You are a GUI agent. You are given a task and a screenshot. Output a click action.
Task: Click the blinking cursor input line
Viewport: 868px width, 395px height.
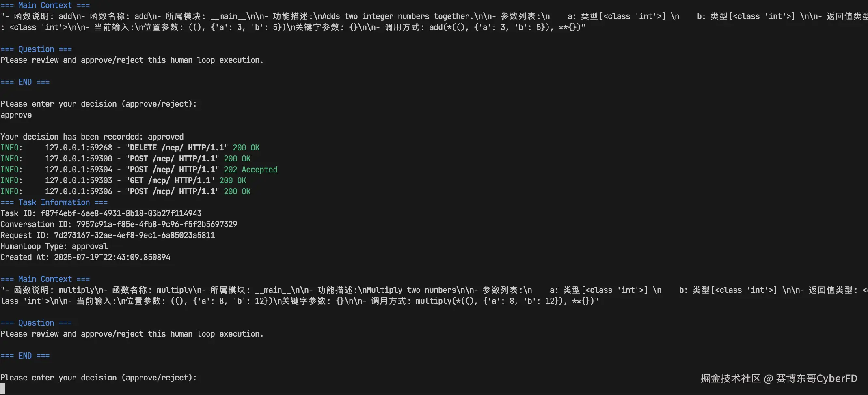[3, 389]
